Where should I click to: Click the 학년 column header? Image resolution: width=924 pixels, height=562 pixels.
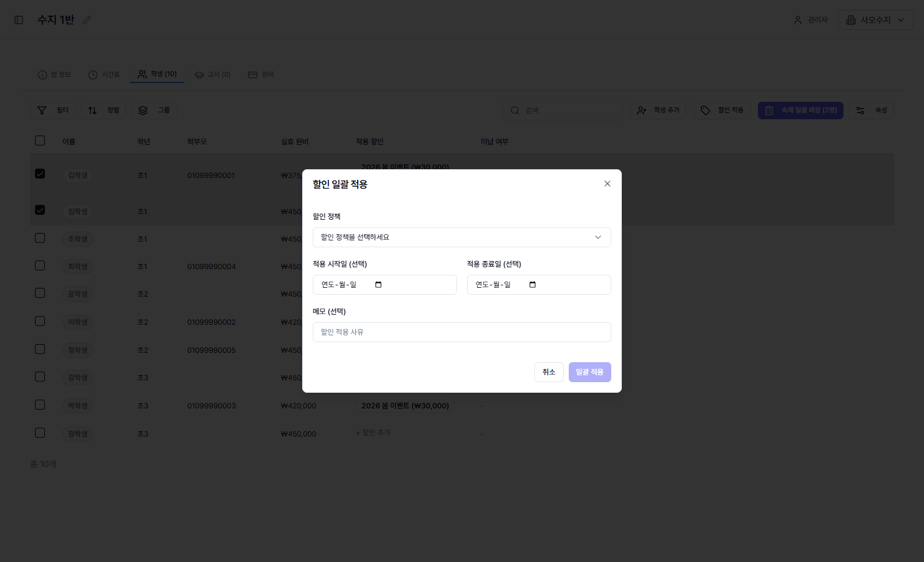click(x=144, y=142)
